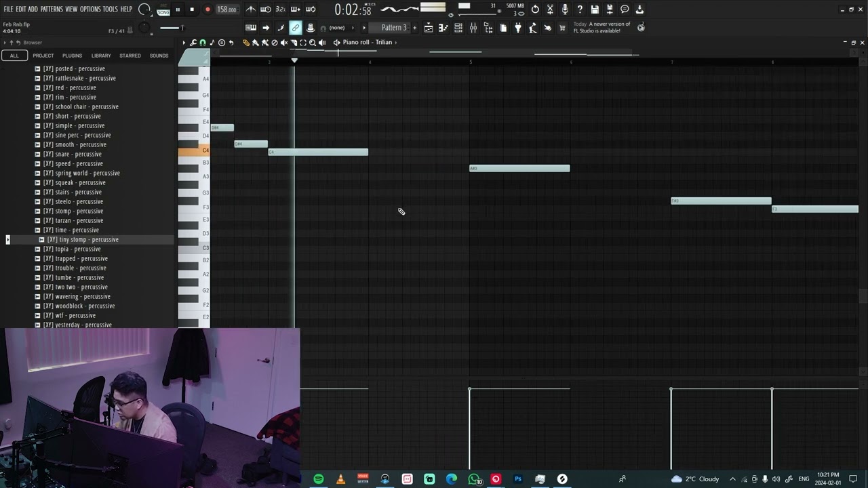Click the 158.000 tempo field
The height and width of the screenshot is (488, 868).
[x=226, y=9]
